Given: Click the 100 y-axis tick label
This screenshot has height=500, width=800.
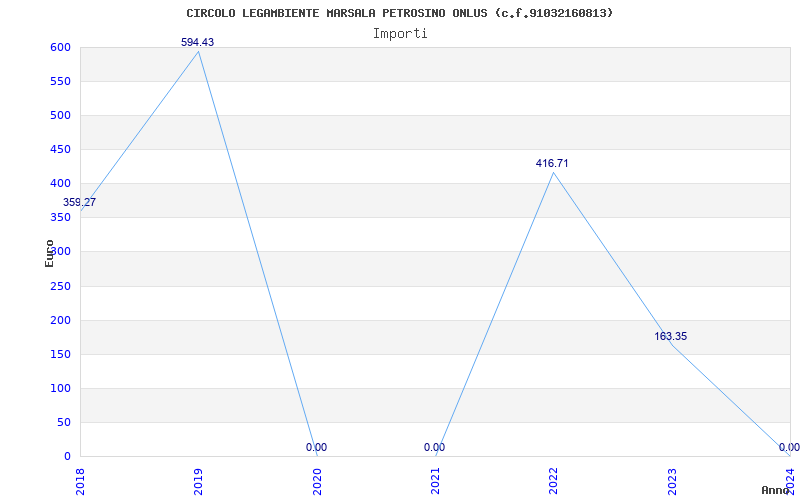Looking at the screenshot, I should coord(60,388).
